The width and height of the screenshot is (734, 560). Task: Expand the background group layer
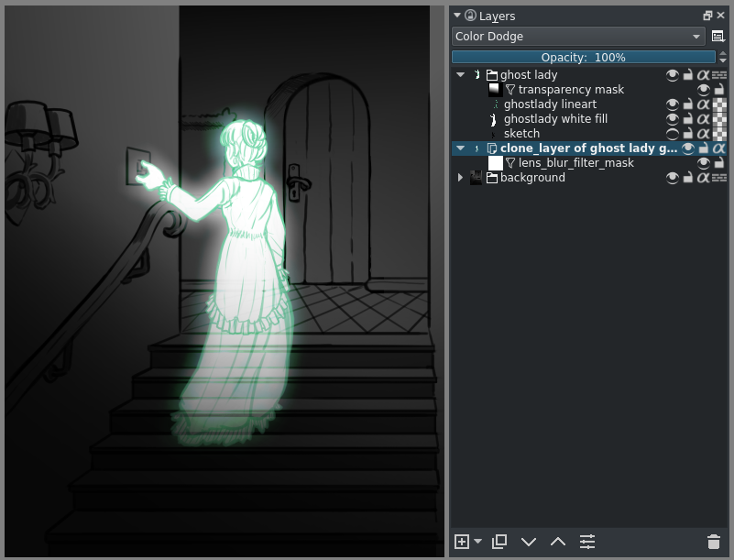click(460, 178)
